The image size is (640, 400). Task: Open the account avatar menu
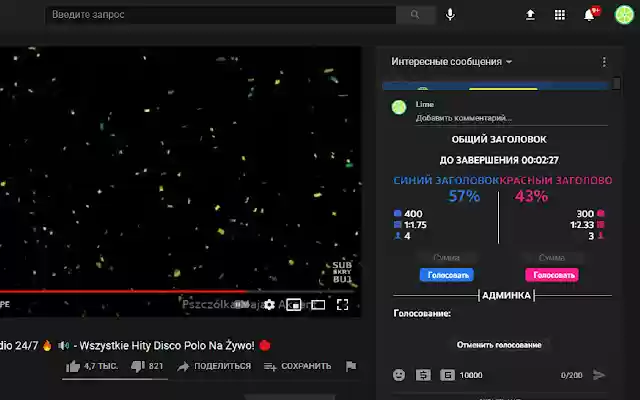click(624, 15)
